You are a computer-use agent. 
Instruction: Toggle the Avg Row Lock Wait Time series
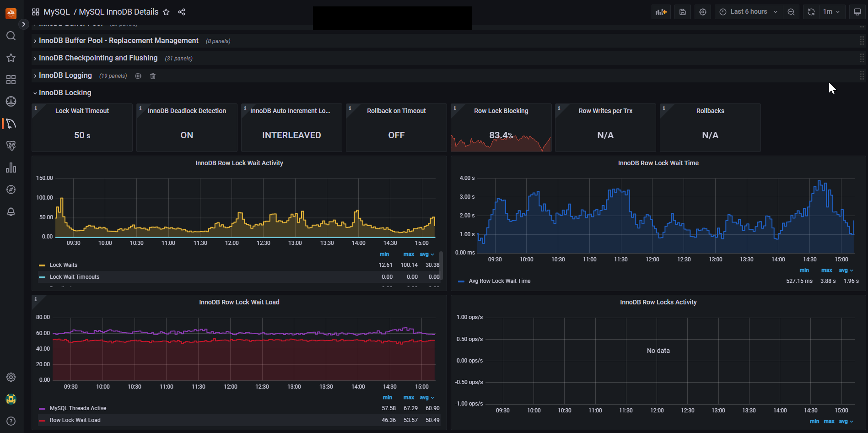(x=500, y=281)
